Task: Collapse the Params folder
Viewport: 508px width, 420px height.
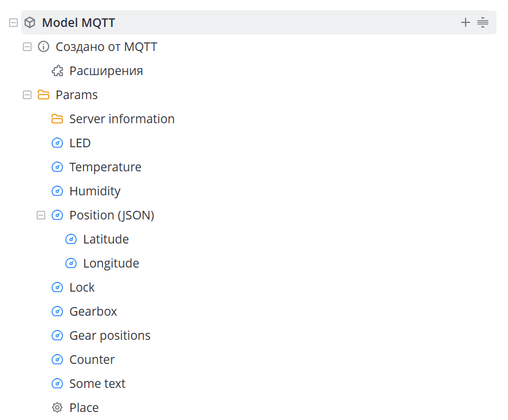Action: click(27, 95)
